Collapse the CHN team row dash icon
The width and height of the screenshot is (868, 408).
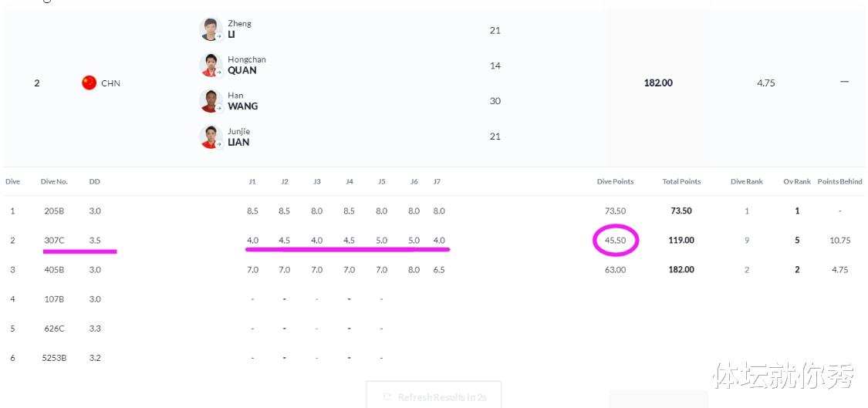(x=844, y=82)
